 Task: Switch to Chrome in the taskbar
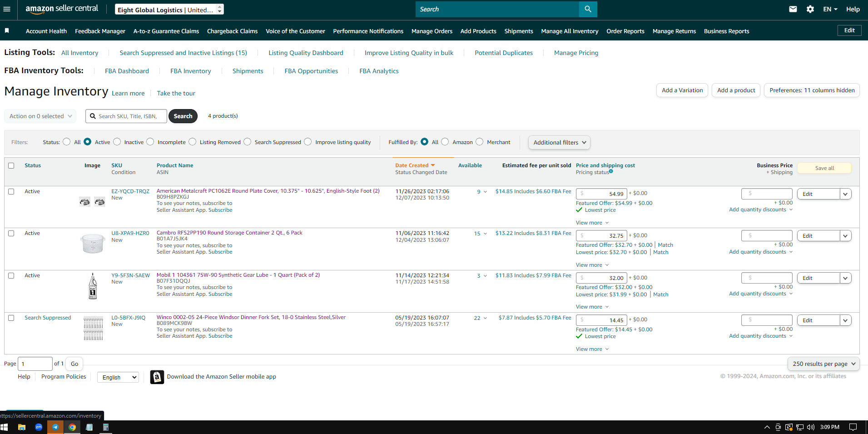(72, 427)
